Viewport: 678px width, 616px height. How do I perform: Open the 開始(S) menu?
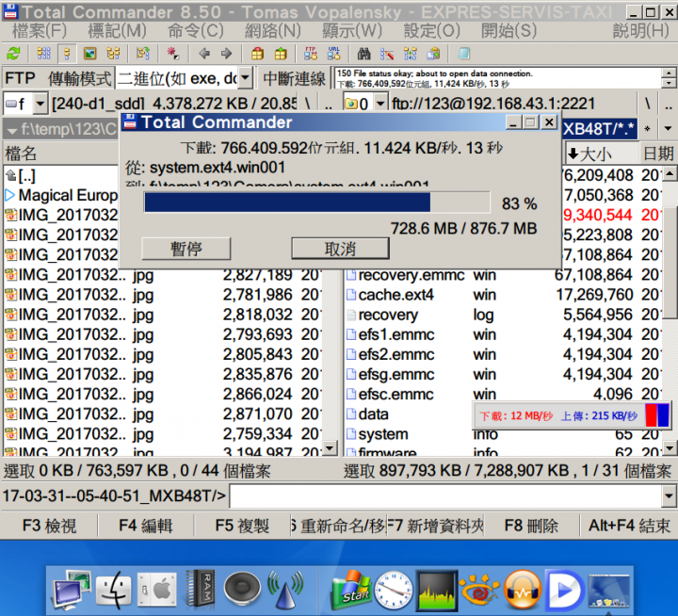point(508,31)
